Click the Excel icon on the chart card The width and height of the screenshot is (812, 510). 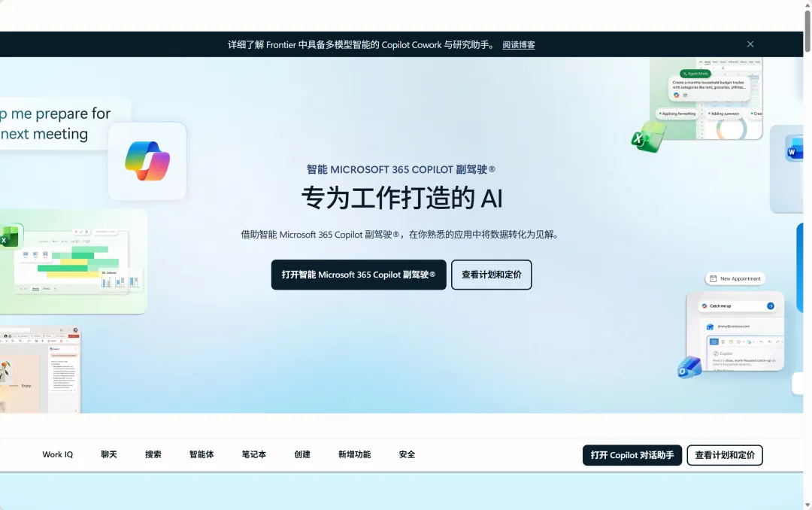click(11, 236)
